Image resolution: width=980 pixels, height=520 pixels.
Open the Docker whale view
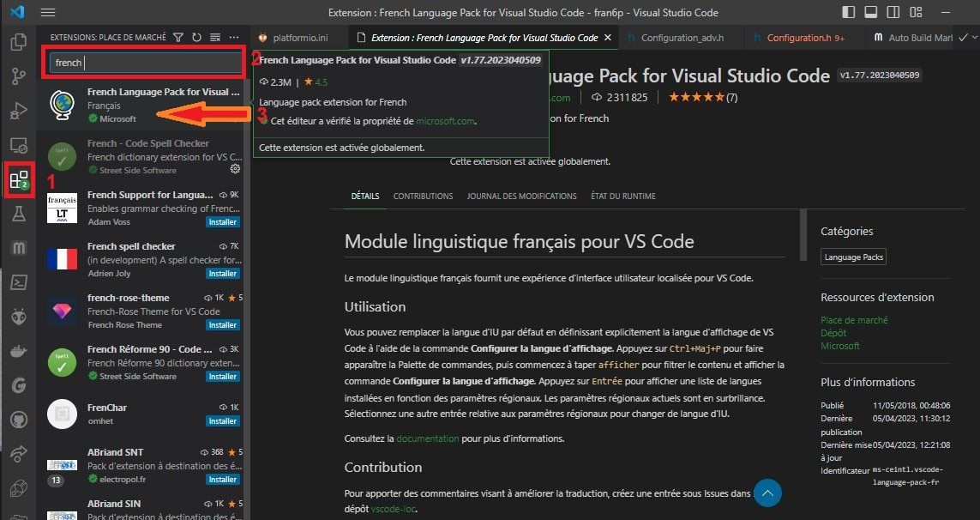19,350
